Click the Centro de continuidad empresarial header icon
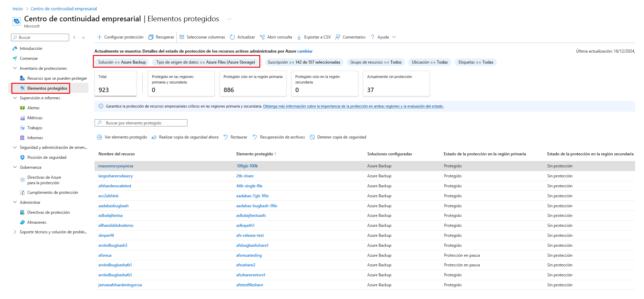644x299 pixels. click(17, 21)
